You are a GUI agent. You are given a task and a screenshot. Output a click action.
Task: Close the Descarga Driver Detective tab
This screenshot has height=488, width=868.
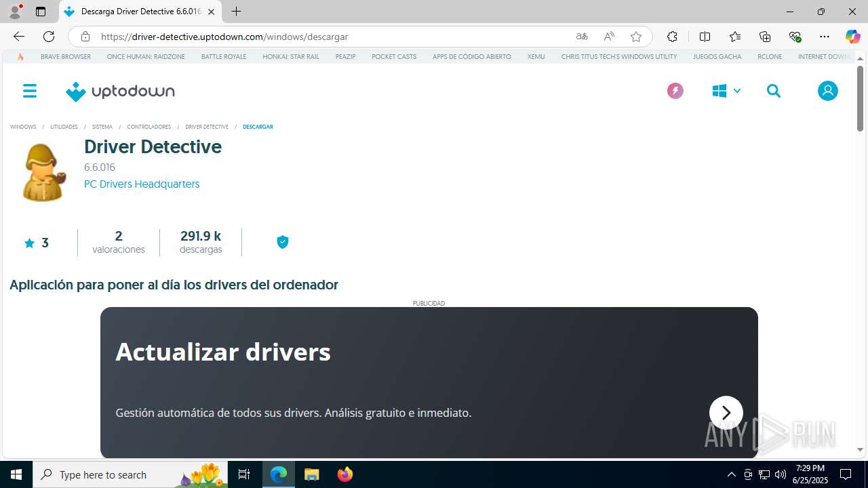211,12
